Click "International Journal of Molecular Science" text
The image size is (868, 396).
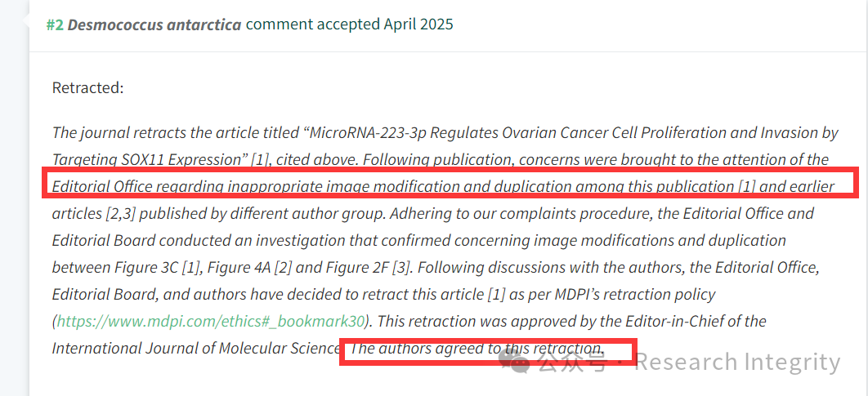coord(196,349)
